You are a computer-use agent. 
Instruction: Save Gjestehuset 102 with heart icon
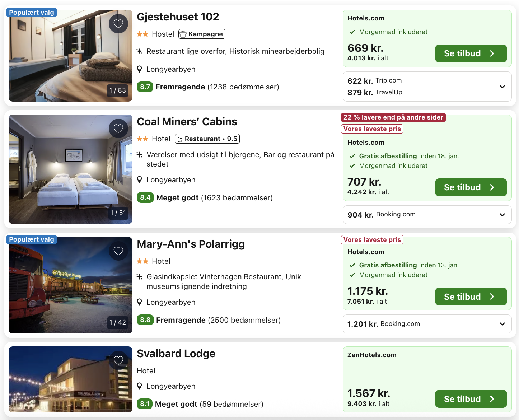118,24
